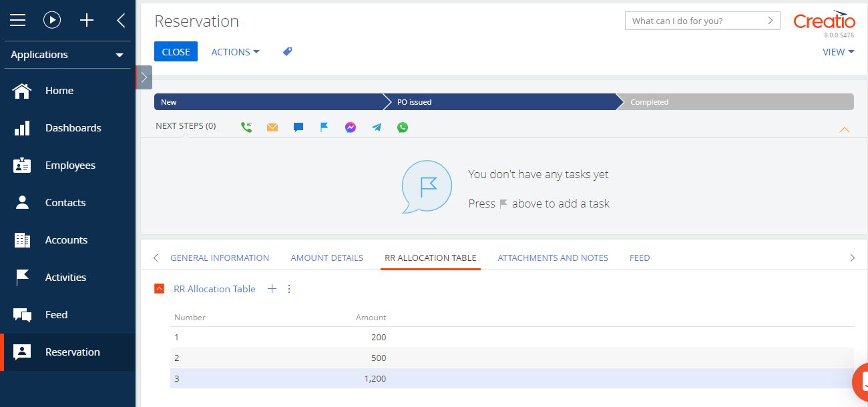Image resolution: width=868 pixels, height=407 pixels.
Task: Click the Activities flag icon in sidebar
Action: click(x=22, y=278)
